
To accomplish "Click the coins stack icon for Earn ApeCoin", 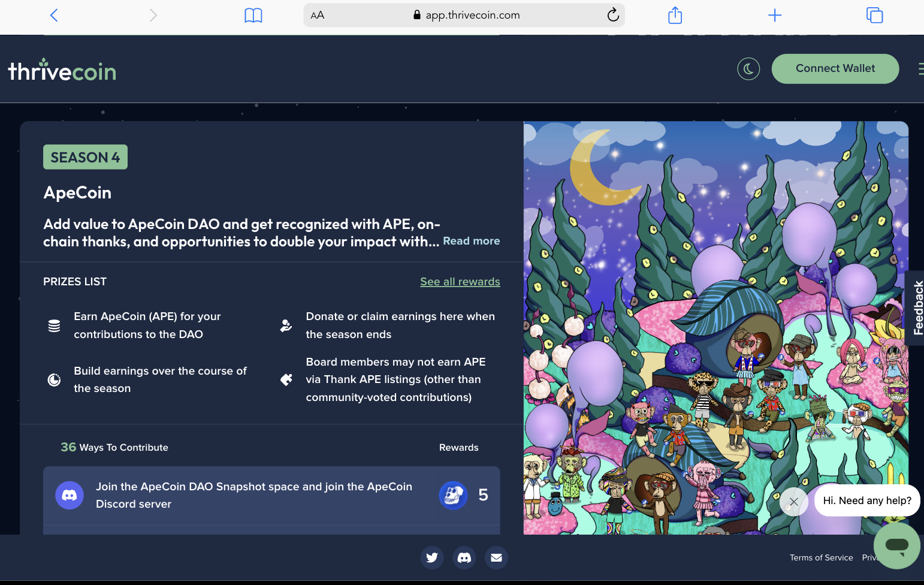I will 54,326.
